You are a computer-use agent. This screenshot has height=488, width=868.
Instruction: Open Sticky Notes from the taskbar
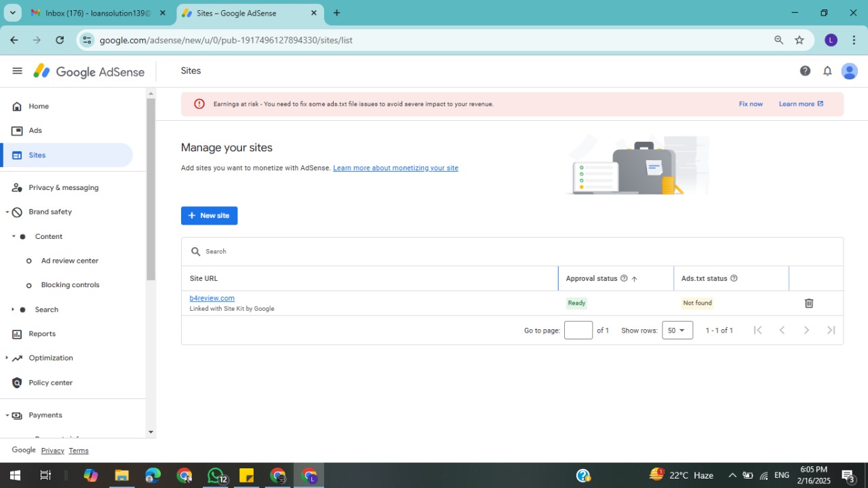pos(246,476)
